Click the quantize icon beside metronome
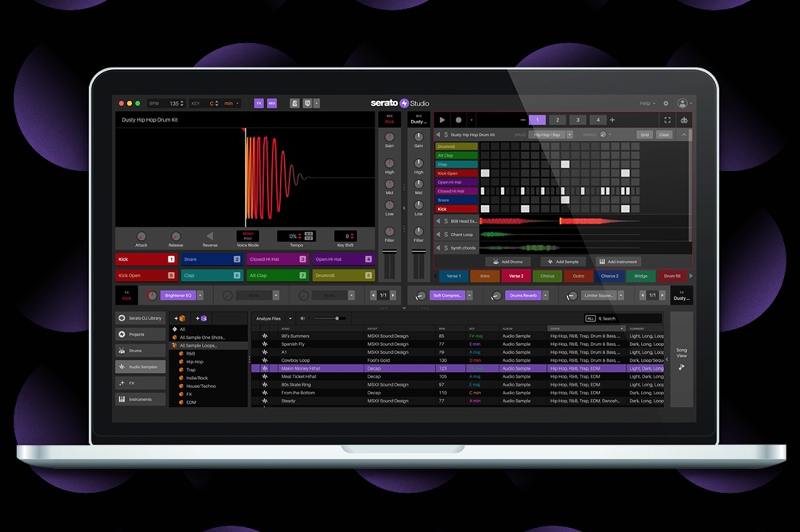 click(x=307, y=103)
